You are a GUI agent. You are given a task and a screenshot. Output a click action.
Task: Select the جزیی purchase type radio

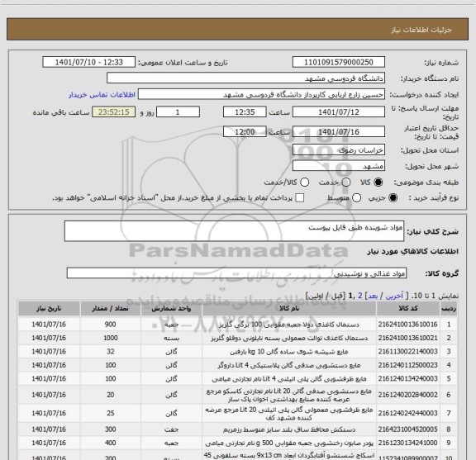pyautogui.click(x=393, y=198)
